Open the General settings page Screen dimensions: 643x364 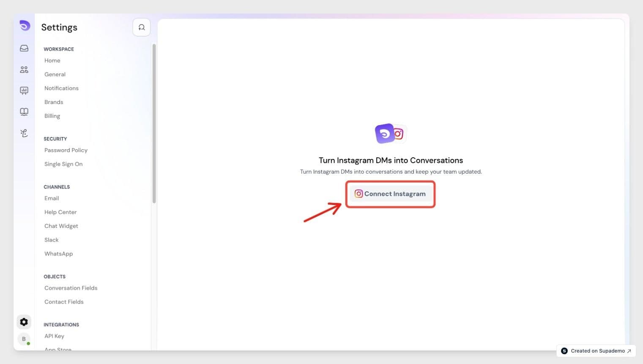(x=55, y=74)
